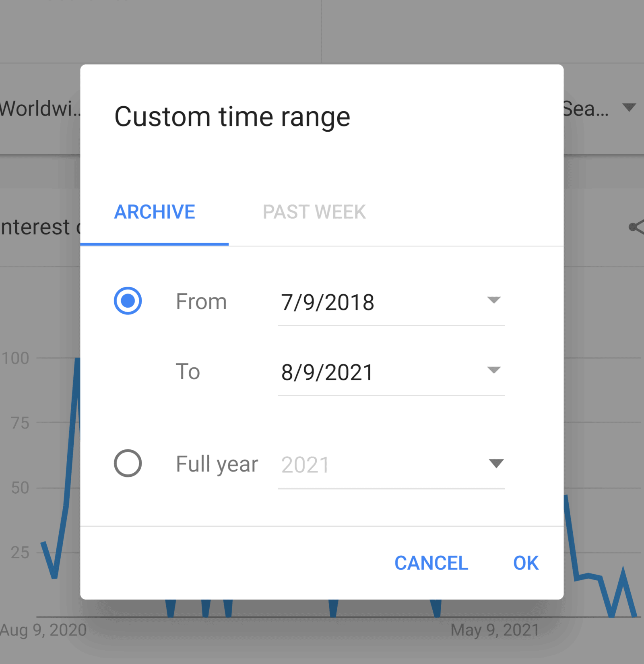Open the 7/9/2018 start date picker
Viewport: 644px width, 664px height.
point(328,302)
